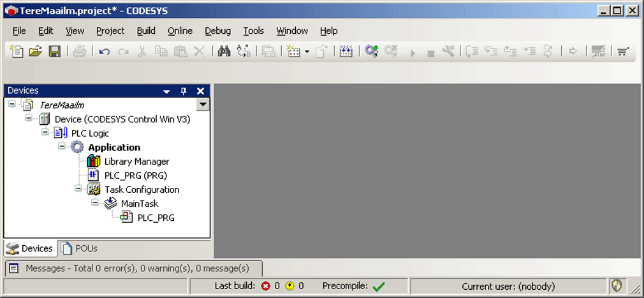Open the Window menu
The width and height of the screenshot is (644, 298).
[x=292, y=31]
